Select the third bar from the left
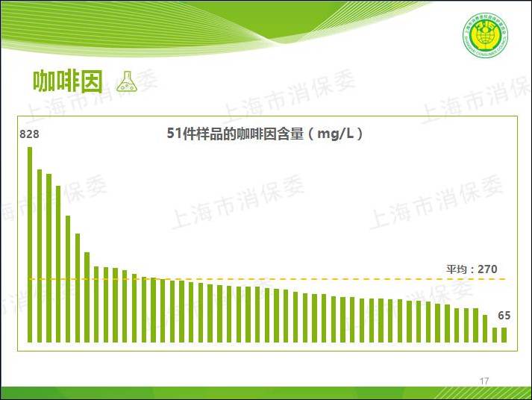The height and width of the screenshot is (400, 532). 48,258
